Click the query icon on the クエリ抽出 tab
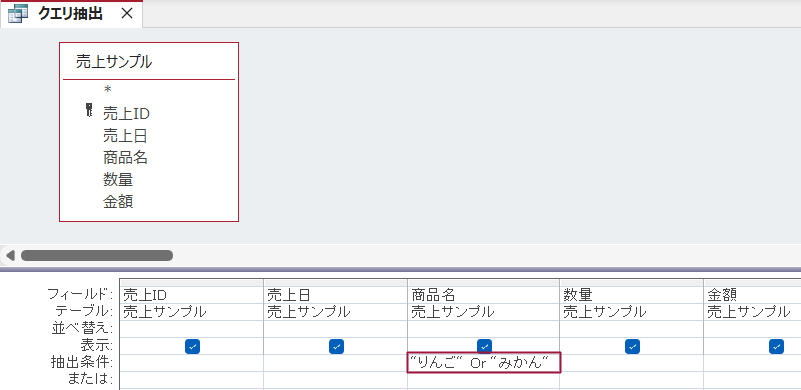 (x=18, y=14)
